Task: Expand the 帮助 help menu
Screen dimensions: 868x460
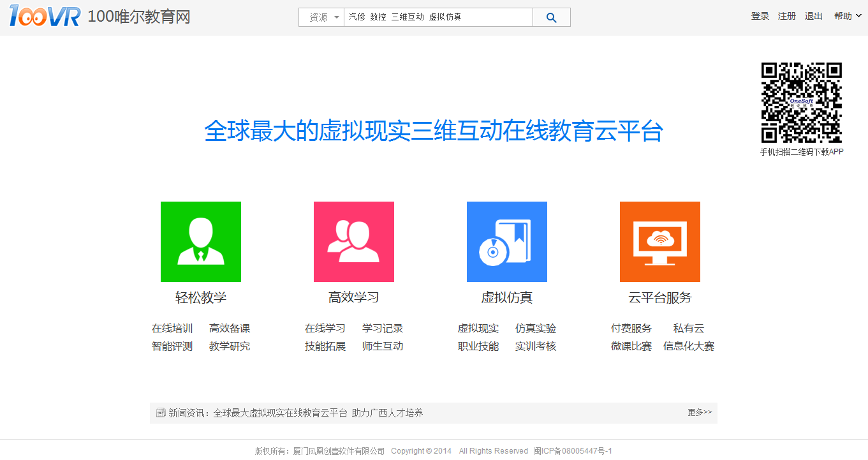Action: click(848, 17)
